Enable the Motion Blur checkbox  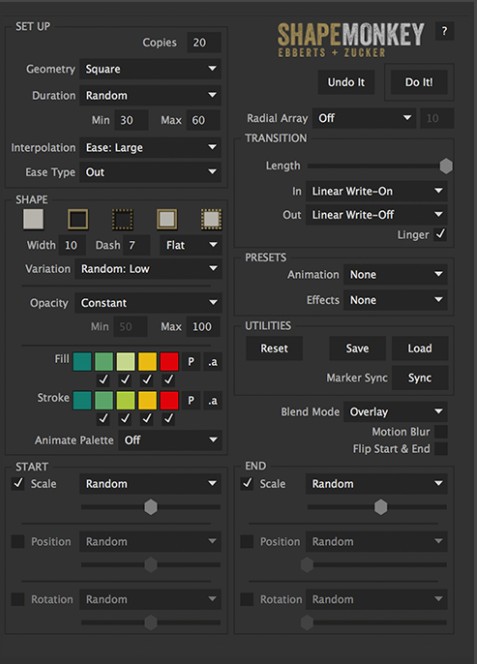pos(441,432)
